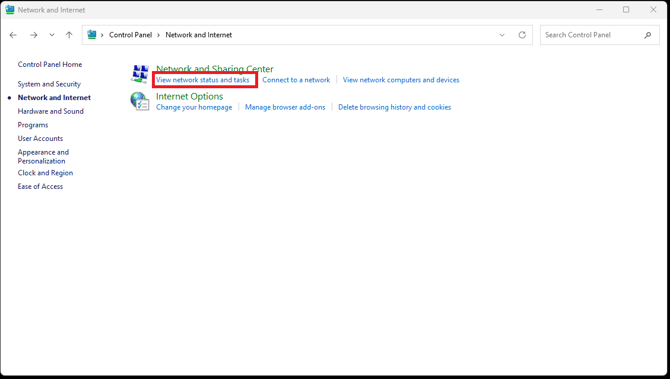Click the Forward arrow navigation button

point(33,35)
